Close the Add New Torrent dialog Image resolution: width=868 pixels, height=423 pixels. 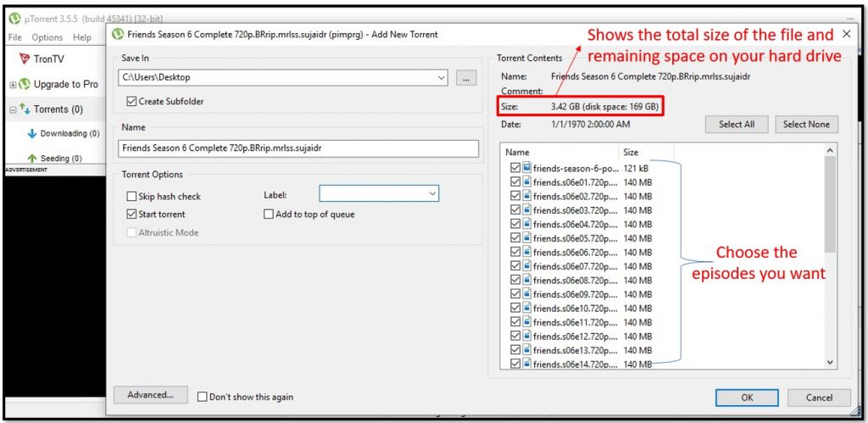click(847, 34)
